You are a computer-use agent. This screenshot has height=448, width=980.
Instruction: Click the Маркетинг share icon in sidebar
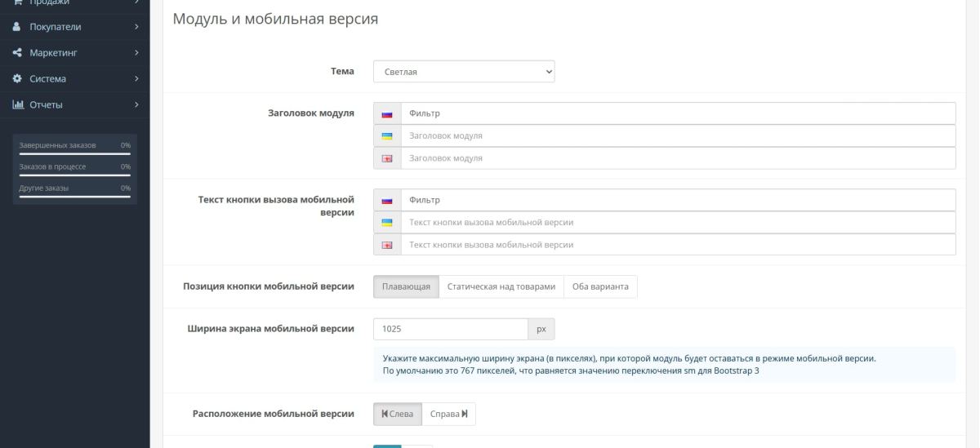17,53
